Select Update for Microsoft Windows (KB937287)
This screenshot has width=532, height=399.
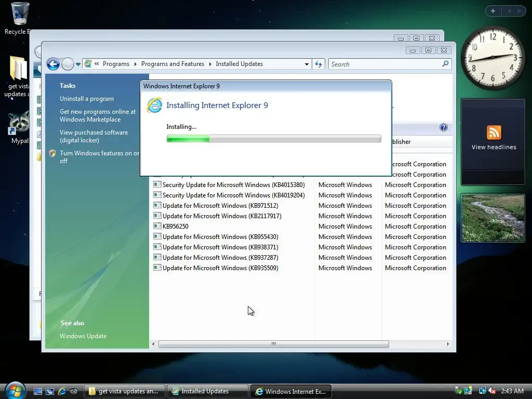point(300,258)
